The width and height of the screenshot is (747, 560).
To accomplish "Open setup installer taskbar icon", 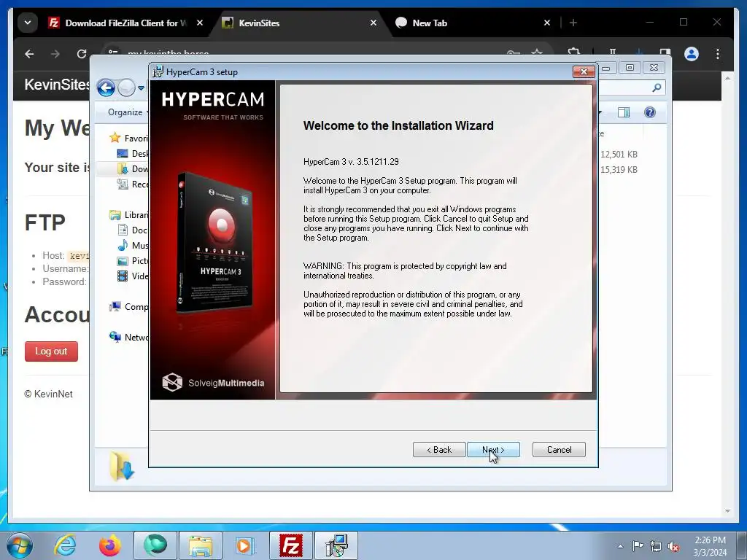I will (336, 545).
